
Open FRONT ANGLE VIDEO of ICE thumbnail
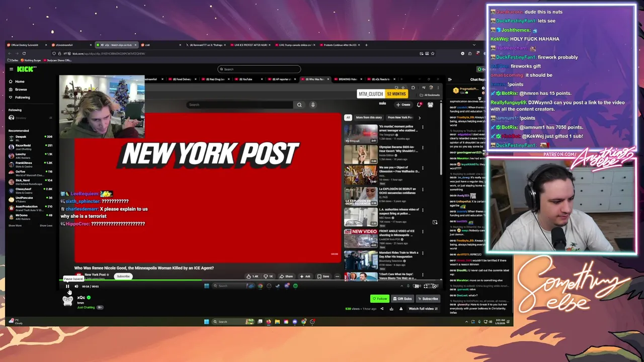361,238
